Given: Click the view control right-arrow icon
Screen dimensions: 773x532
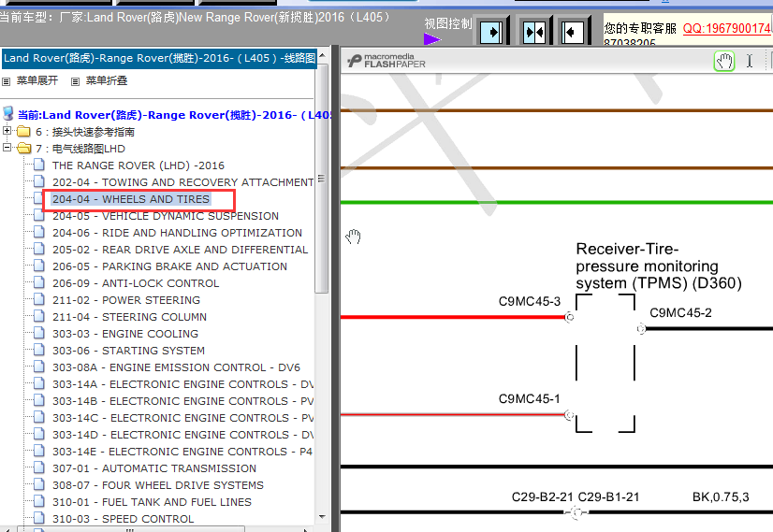Looking at the screenshot, I should coord(491,33).
